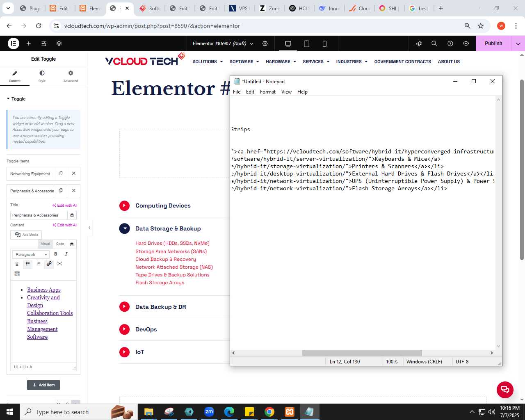Switch to the Content tab
Viewport: 525px width, 420px height.
point(15,76)
